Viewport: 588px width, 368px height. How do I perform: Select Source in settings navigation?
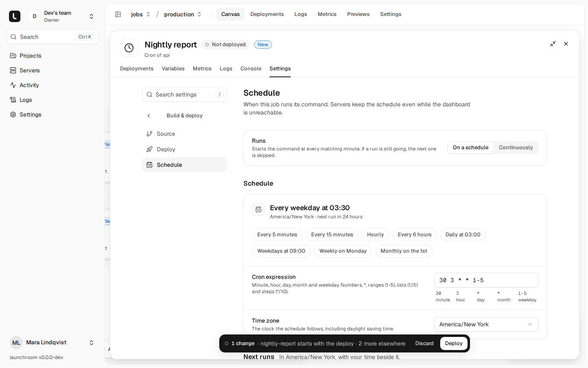pos(185,134)
